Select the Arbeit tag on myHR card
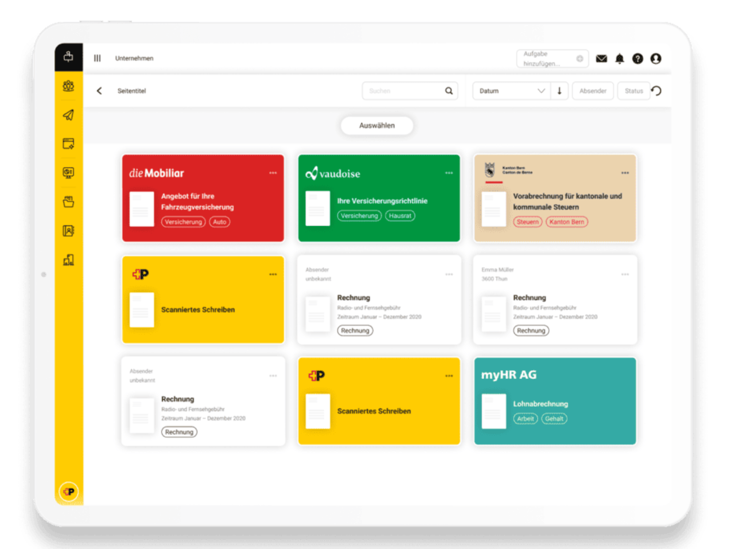The width and height of the screenshot is (756, 549). 525,419
